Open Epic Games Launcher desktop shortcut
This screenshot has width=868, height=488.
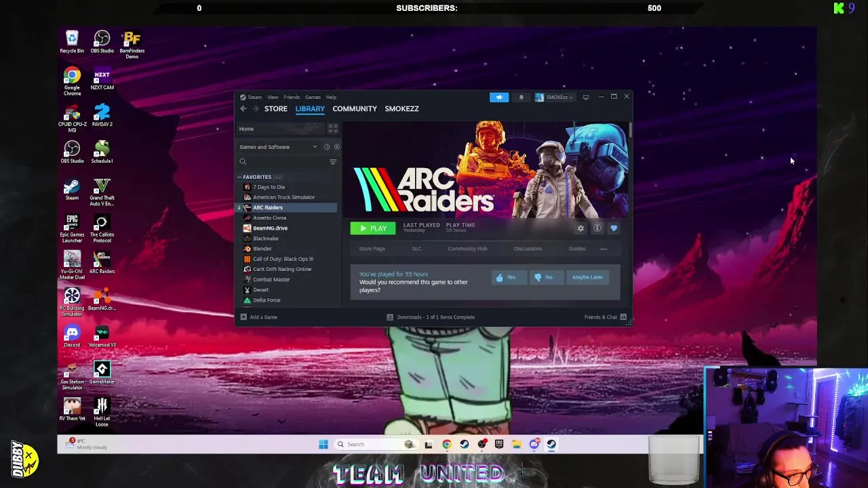72,228
